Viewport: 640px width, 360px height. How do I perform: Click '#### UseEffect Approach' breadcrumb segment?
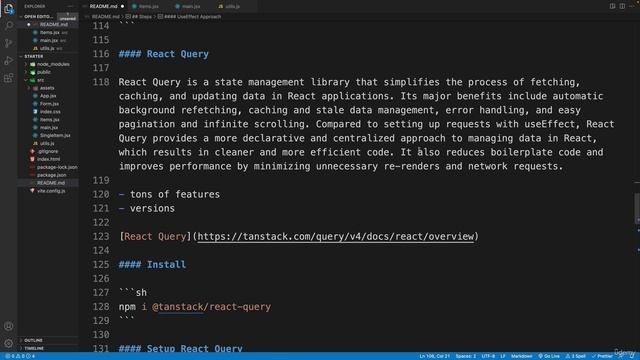(189, 17)
